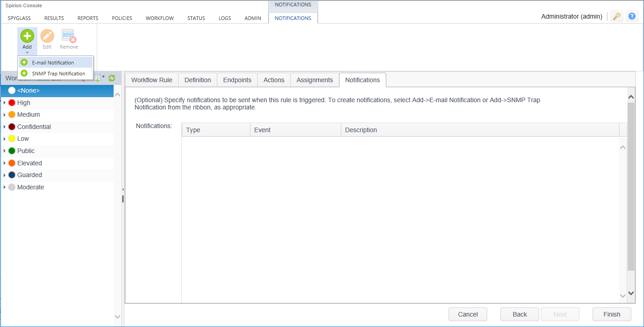Click the Edit pencil icon
The image size is (644, 327).
click(x=47, y=36)
